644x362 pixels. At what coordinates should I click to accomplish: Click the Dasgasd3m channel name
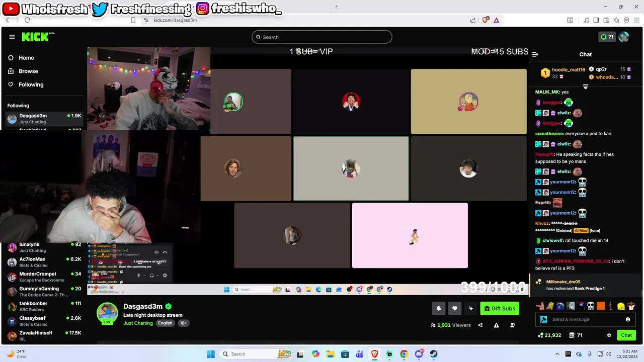click(x=143, y=306)
